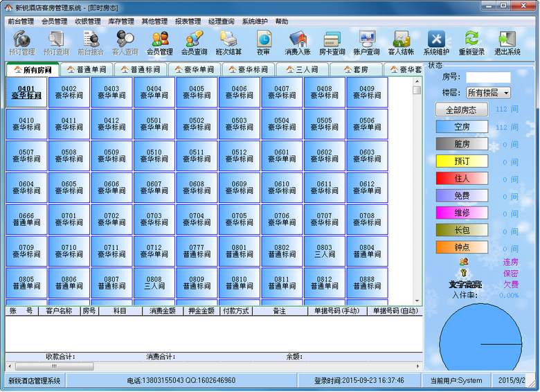The width and height of the screenshot is (540, 392).
Task: Select room 0503 豪华标间 tile
Action: [239, 124]
